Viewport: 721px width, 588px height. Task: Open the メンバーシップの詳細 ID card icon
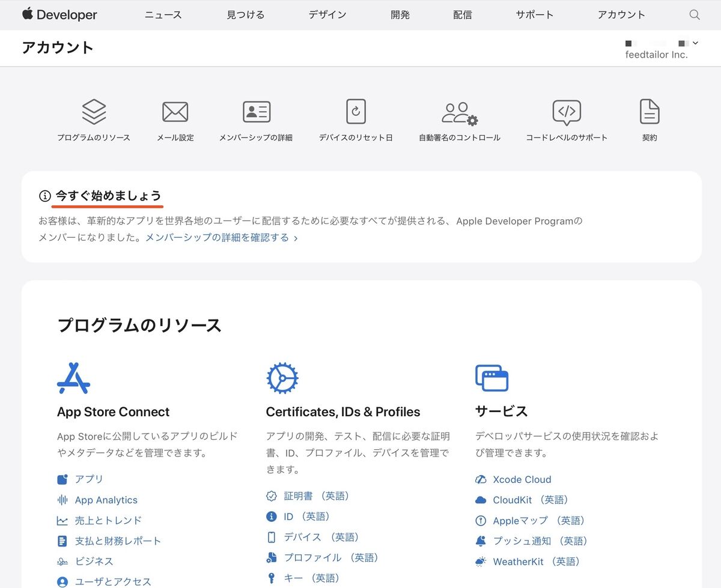[x=257, y=112]
